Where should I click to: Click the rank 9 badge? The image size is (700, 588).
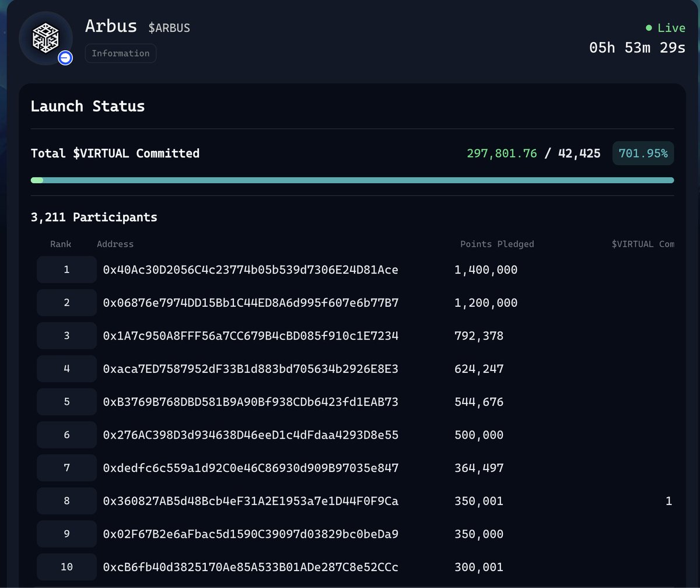(66, 534)
